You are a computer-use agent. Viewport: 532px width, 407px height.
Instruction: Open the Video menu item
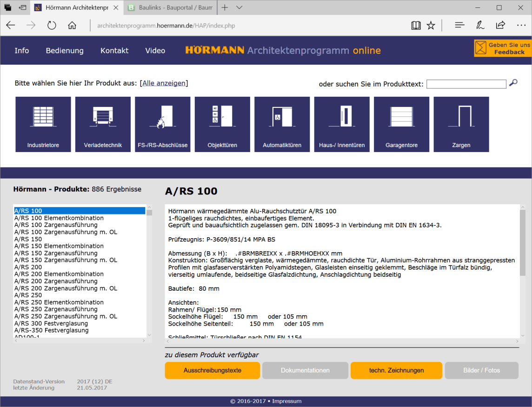click(x=155, y=51)
